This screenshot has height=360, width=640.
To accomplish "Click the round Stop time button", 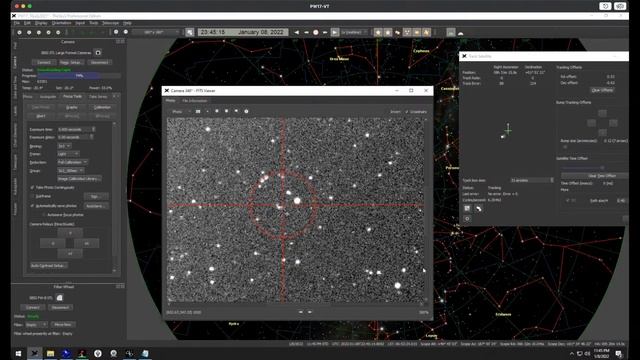I will coord(316,32).
